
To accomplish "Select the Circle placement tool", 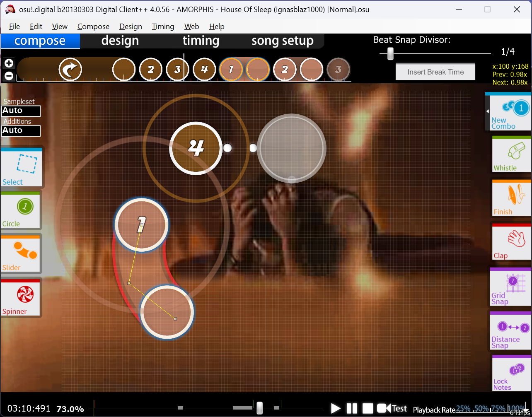I will coord(21,210).
